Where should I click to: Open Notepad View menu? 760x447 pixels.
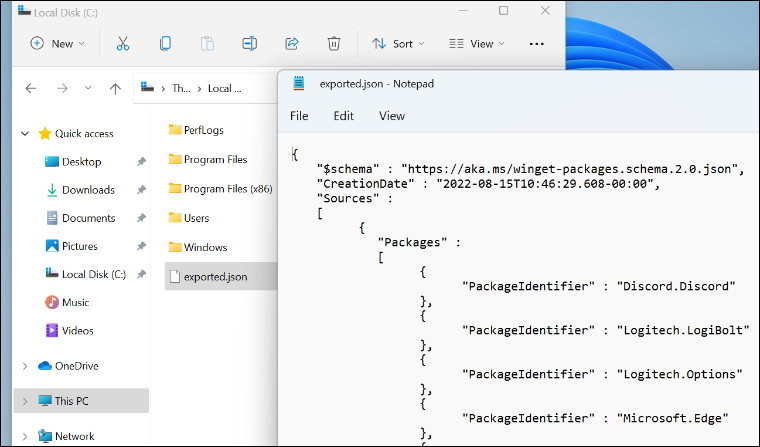[x=392, y=116]
